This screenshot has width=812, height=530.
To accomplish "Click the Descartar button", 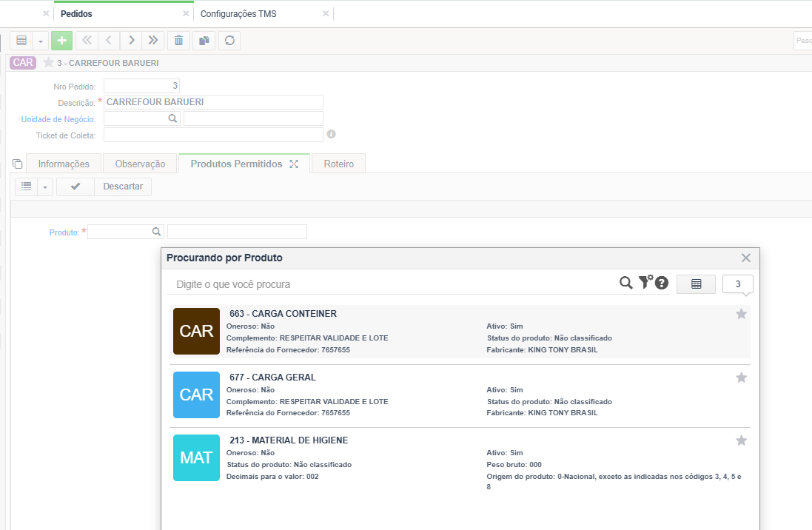I will point(123,187).
